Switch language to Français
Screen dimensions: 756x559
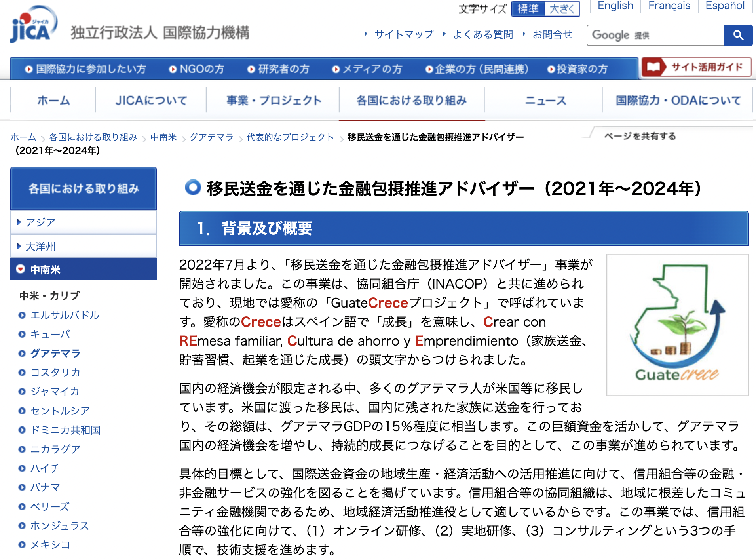pos(669,6)
